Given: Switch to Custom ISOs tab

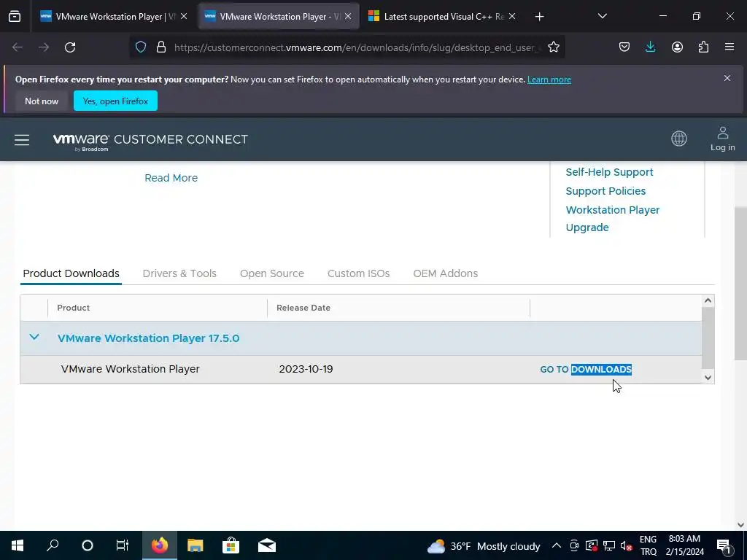Looking at the screenshot, I should coord(358,273).
